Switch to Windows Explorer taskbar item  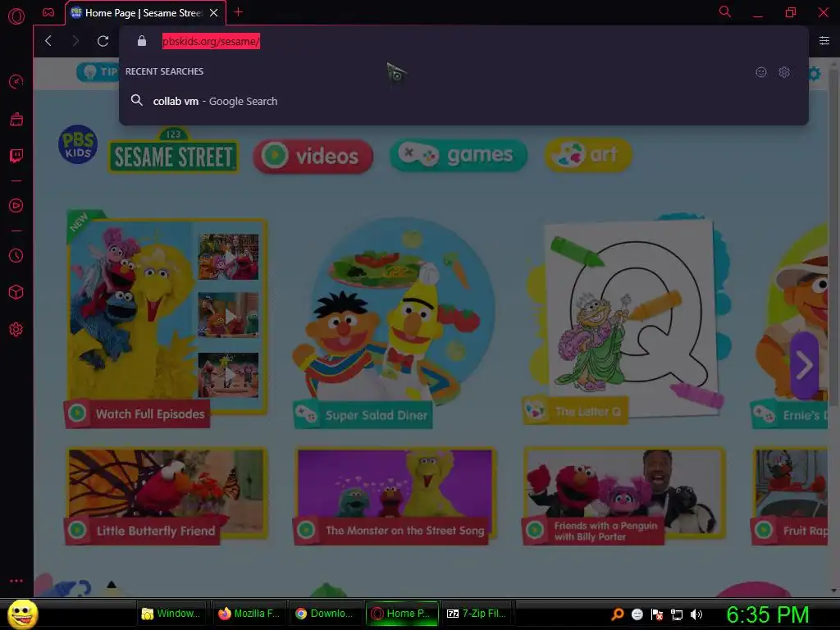tap(171, 614)
